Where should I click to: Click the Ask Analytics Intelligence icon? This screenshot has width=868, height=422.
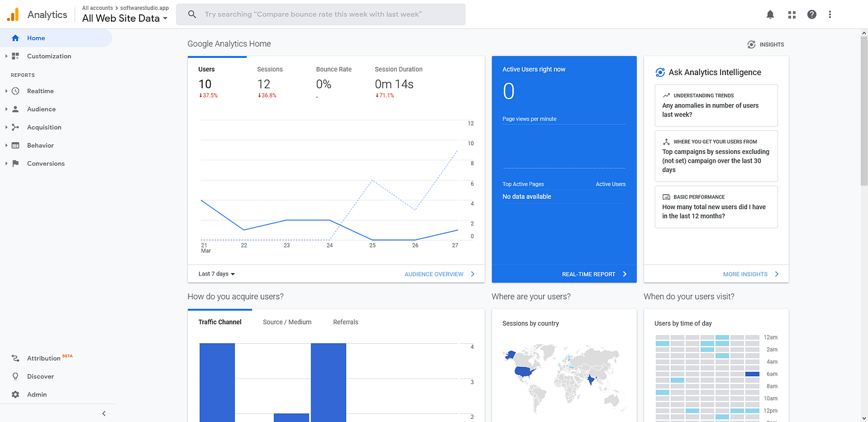(x=660, y=73)
